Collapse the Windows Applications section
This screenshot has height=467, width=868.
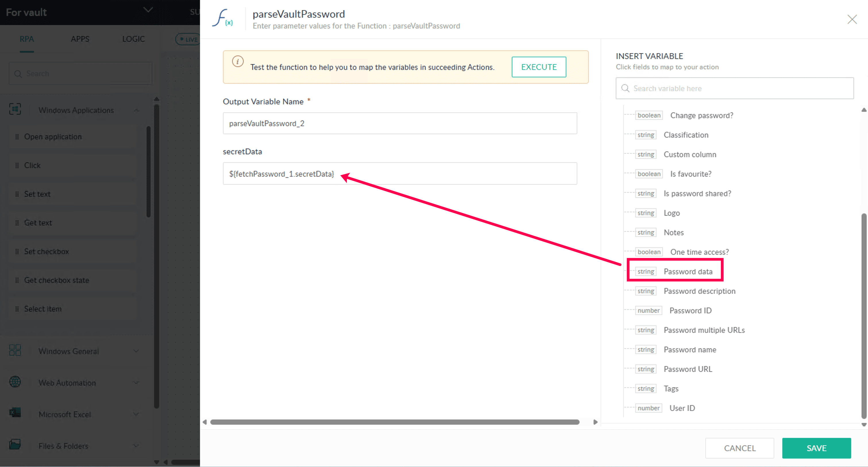pyautogui.click(x=136, y=111)
